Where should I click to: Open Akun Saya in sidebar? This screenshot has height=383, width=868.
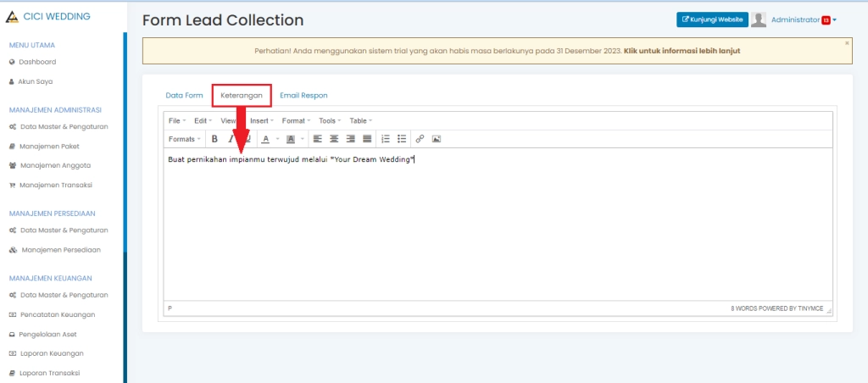point(36,81)
